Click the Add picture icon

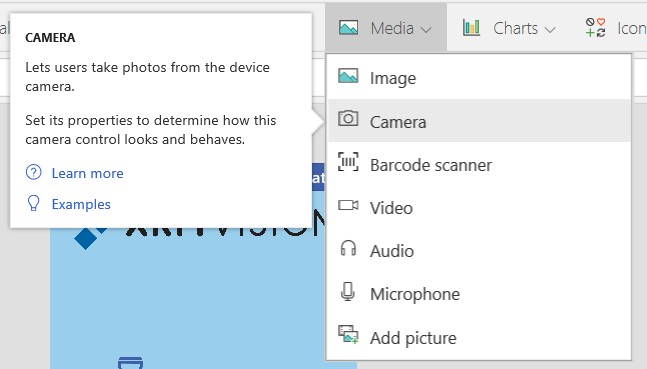tap(348, 335)
